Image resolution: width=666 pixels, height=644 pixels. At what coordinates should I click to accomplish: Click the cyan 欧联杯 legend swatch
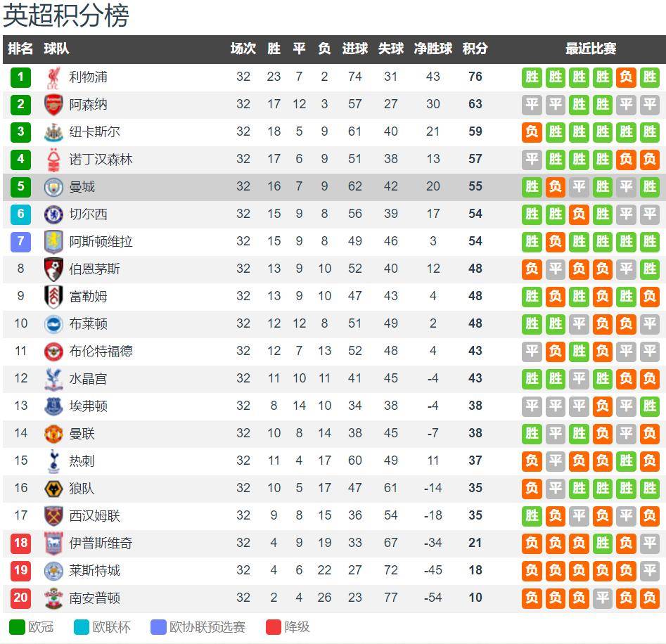(81, 626)
